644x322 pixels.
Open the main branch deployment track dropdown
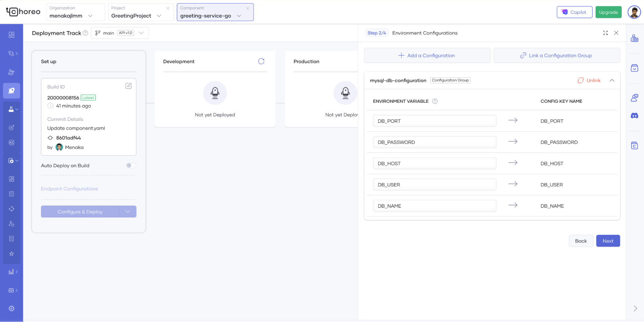[x=120, y=33]
